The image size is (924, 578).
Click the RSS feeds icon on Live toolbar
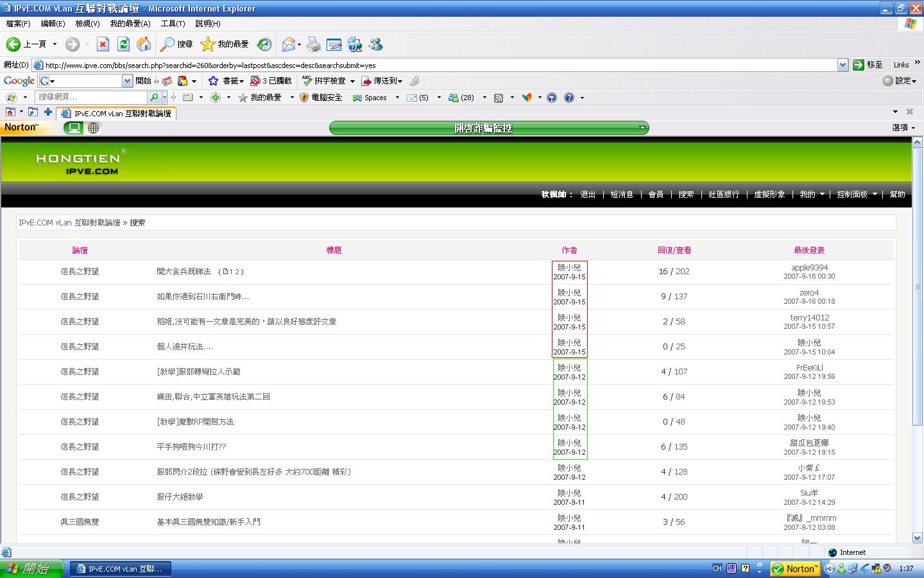(499, 97)
